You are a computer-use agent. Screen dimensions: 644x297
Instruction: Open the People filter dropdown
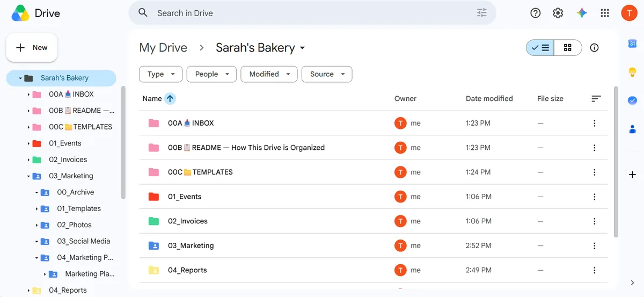pos(211,74)
